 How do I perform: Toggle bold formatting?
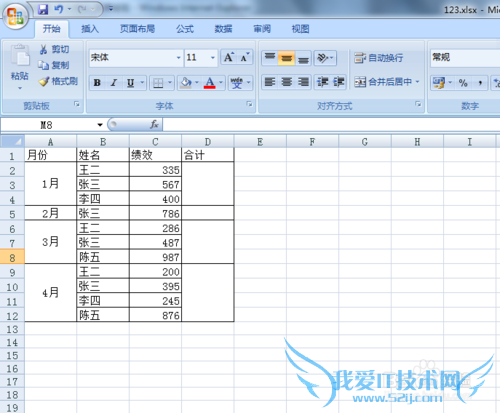coord(97,82)
